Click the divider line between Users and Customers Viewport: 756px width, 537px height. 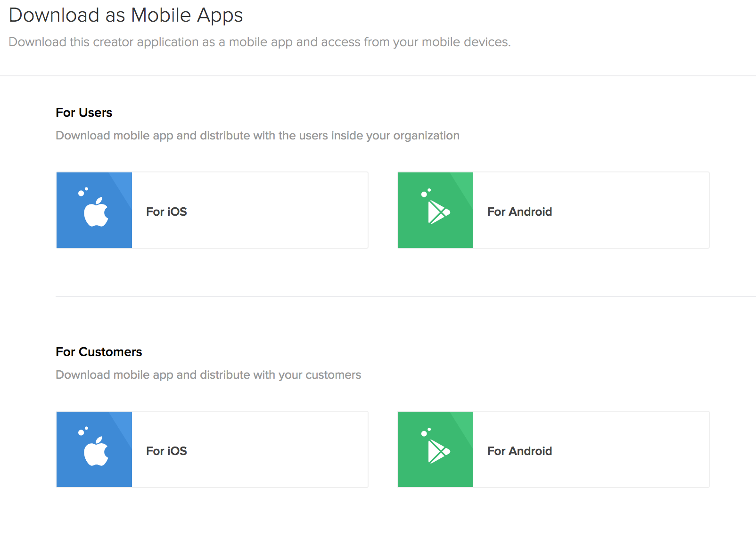405,296
